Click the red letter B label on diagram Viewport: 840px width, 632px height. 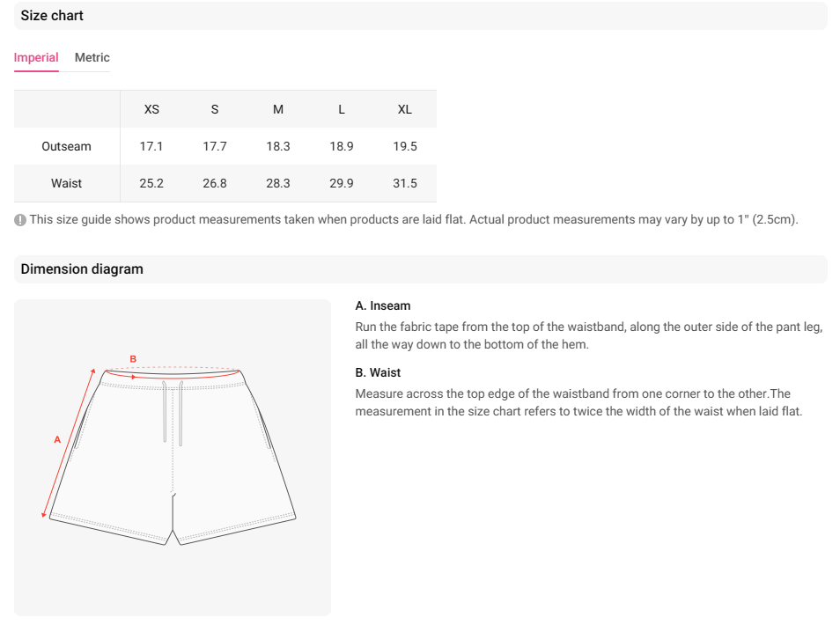[x=133, y=359]
